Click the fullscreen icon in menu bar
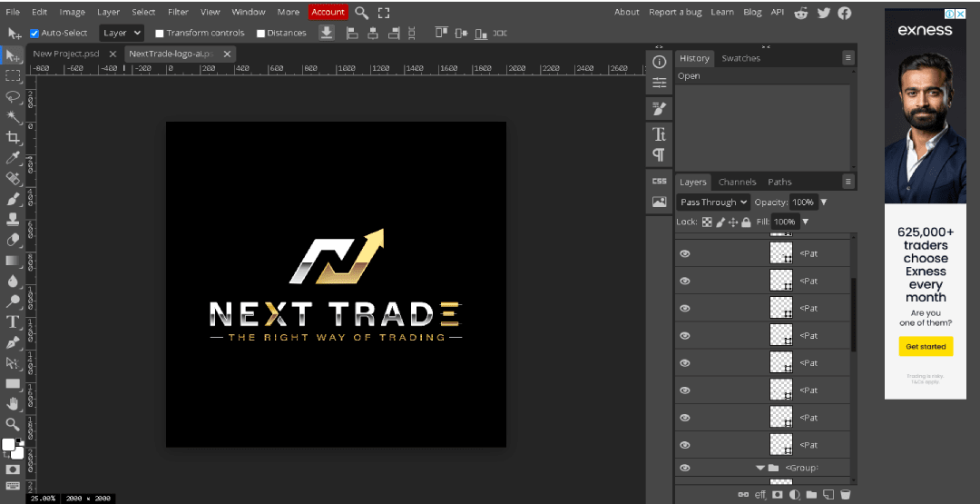This screenshot has width=980, height=504. [384, 13]
